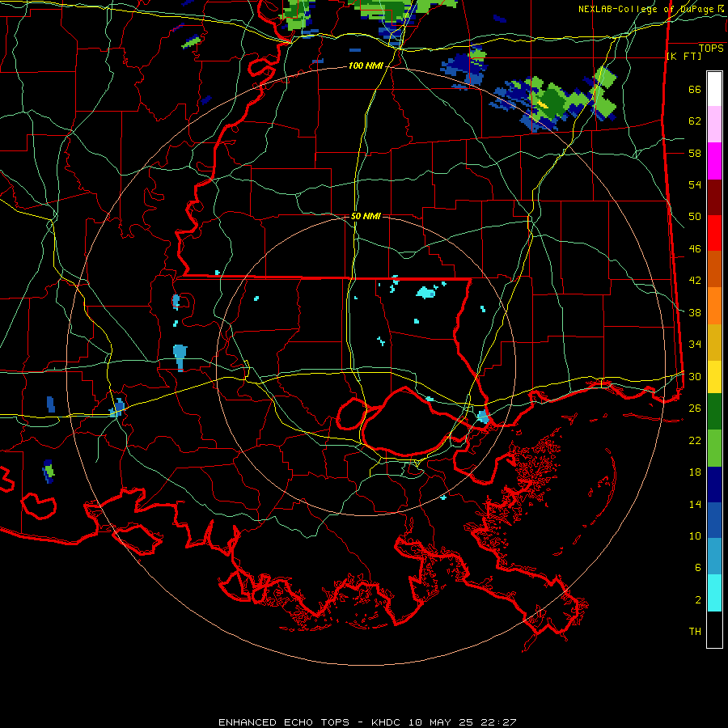728x728 pixels.
Task: Select the "46" legend value
Action: (x=695, y=248)
